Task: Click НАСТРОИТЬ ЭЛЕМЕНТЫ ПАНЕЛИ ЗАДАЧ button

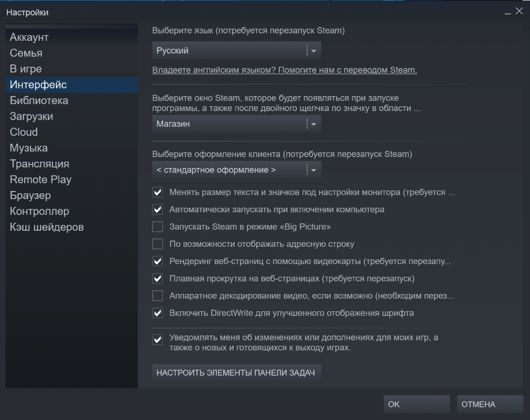Action: [x=236, y=373]
